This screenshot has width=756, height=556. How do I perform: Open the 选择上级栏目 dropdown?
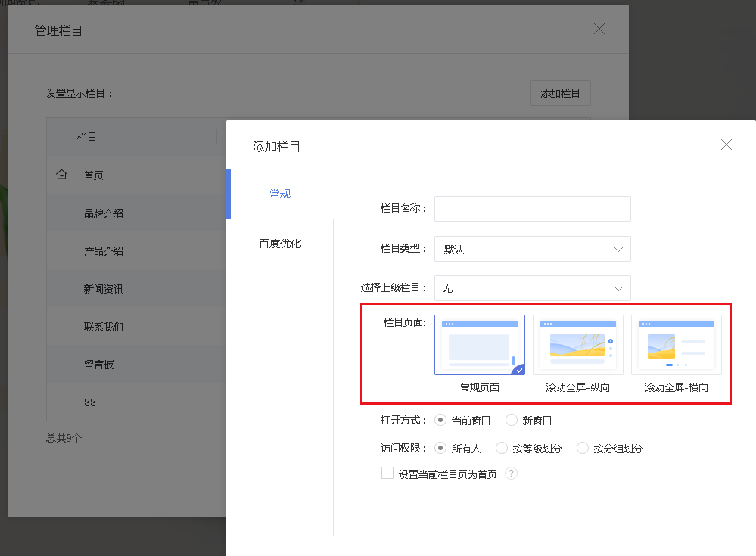[x=532, y=288]
